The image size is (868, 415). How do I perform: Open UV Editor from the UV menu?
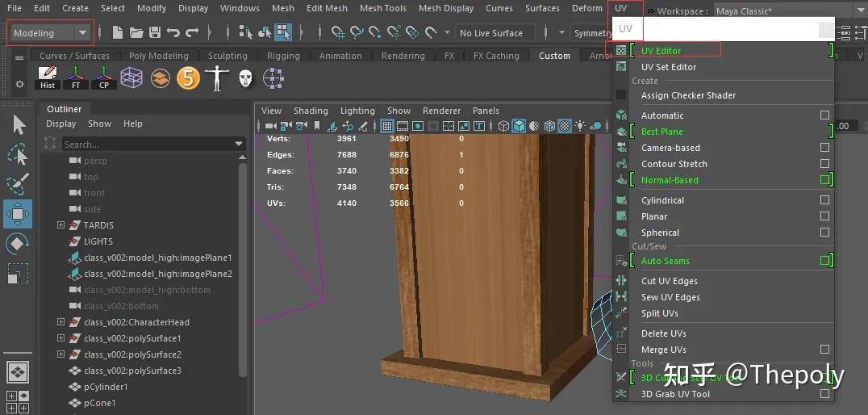click(661, 50)
